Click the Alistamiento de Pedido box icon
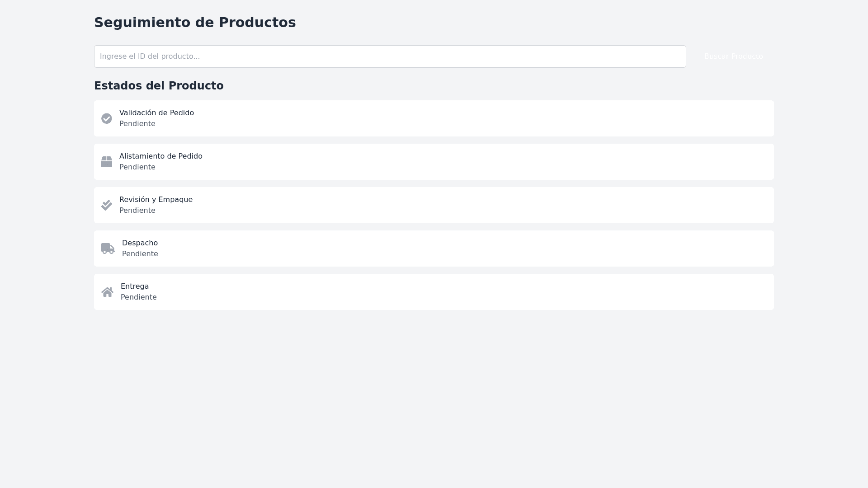This screenshot has height=488, width=868. (x=107, y=162)
